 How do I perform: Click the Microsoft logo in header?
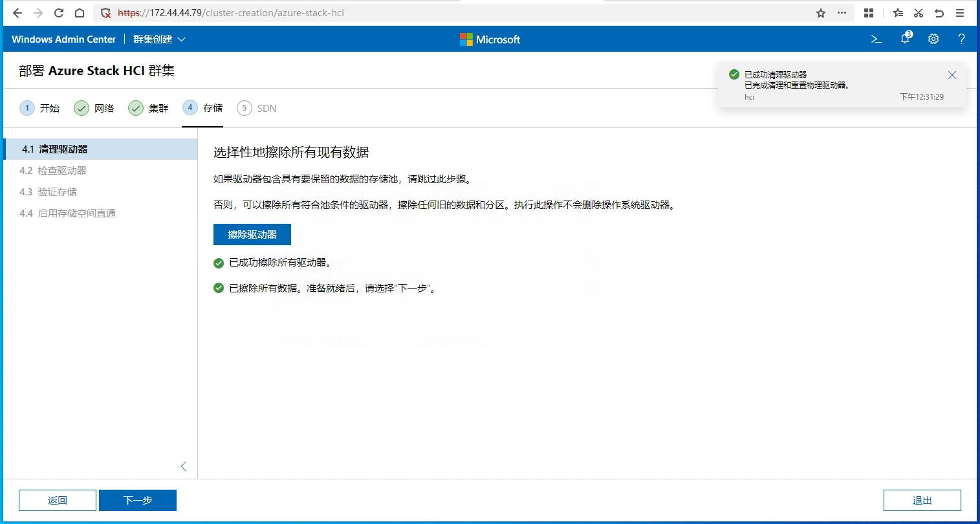pyautogui.click(x=490, y=39)
